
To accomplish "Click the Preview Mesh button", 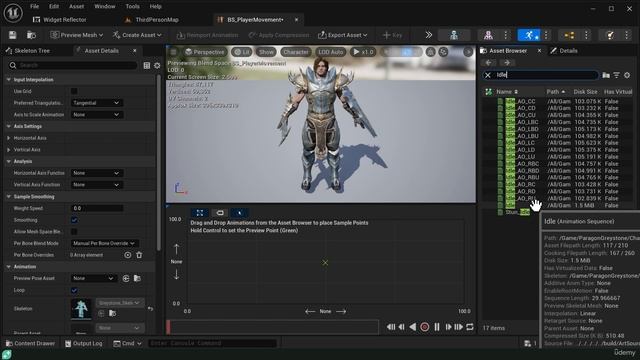I will coord(76,35).
